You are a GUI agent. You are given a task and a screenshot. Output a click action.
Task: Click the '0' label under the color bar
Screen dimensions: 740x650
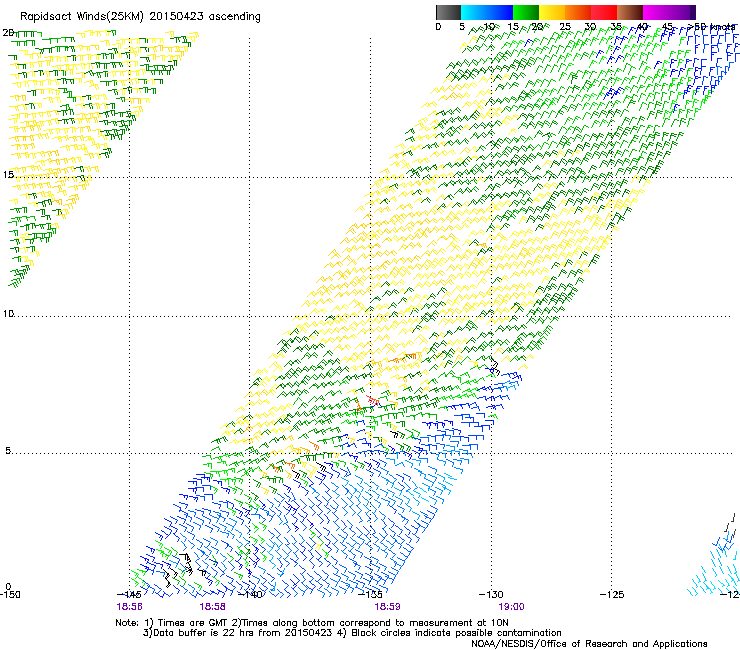(x=438, y=27)
